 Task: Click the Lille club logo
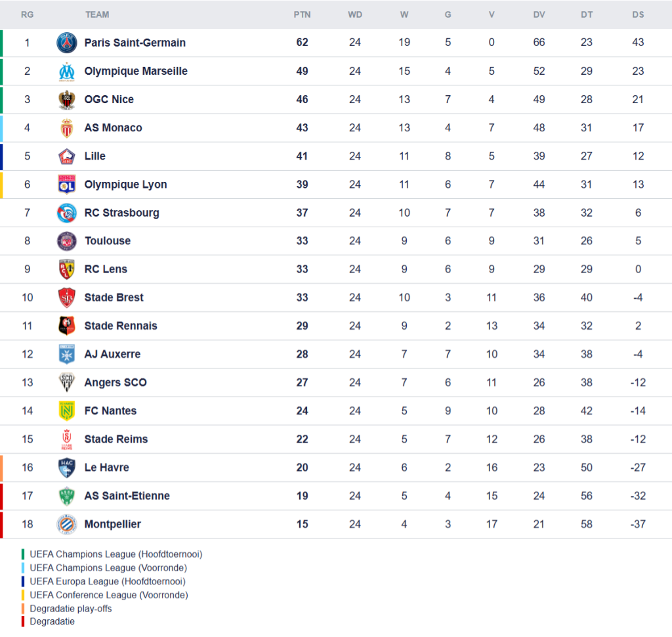click(66, 156)
